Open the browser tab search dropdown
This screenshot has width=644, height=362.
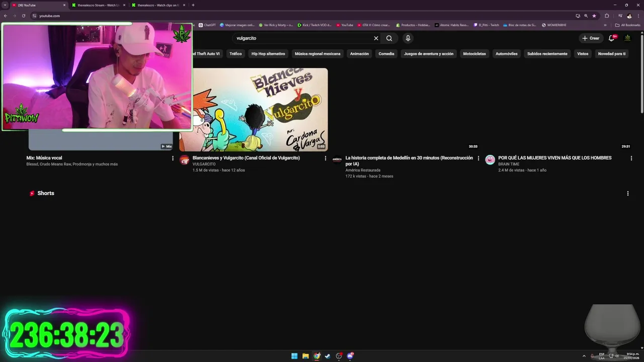(5, 5)
